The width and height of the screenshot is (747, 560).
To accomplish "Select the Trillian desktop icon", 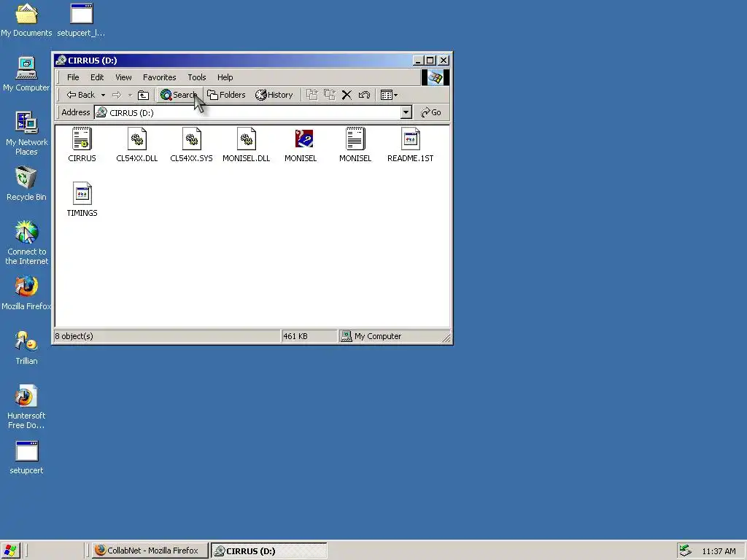I will [x=26, y=348].
